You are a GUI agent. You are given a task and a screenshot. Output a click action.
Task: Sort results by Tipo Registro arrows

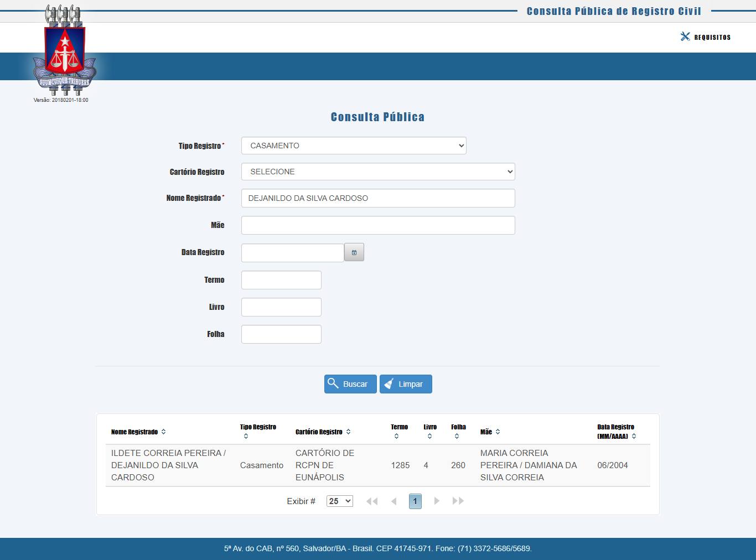click(246, 437)
